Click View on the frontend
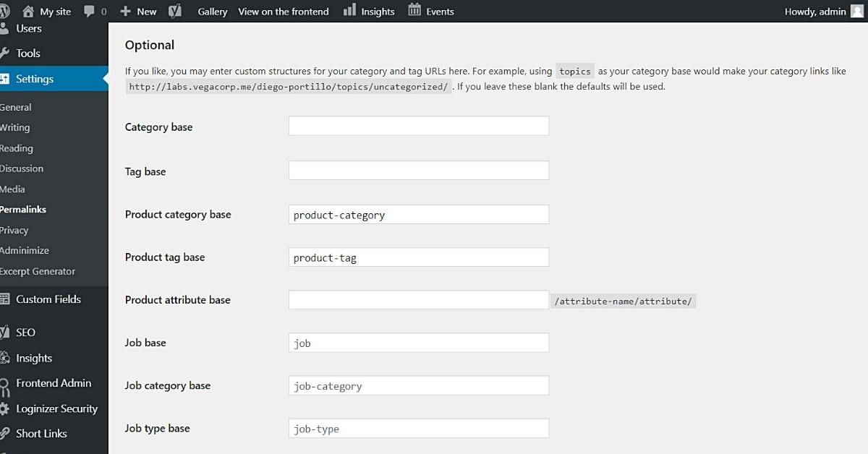The height and width of the screenshot is (454, 868). [x=283, y=11]
